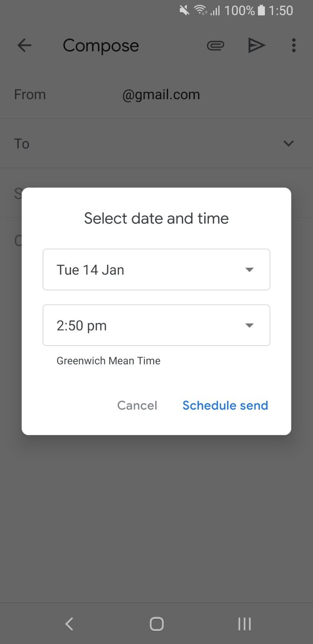This screenshot has height=644, width=313.
Task: Tap the back arrow to exit Compose
Action: [x=24, y=45]
